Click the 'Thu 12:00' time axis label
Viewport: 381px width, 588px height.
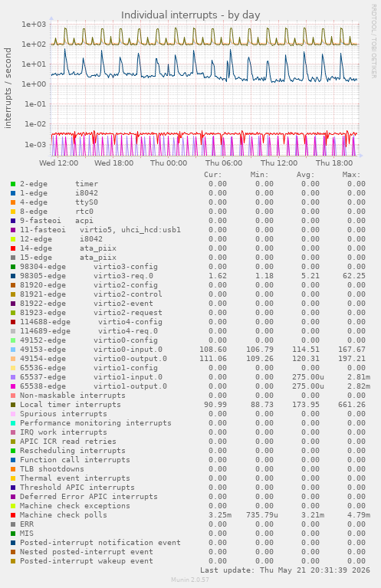[x=279, y=163]
